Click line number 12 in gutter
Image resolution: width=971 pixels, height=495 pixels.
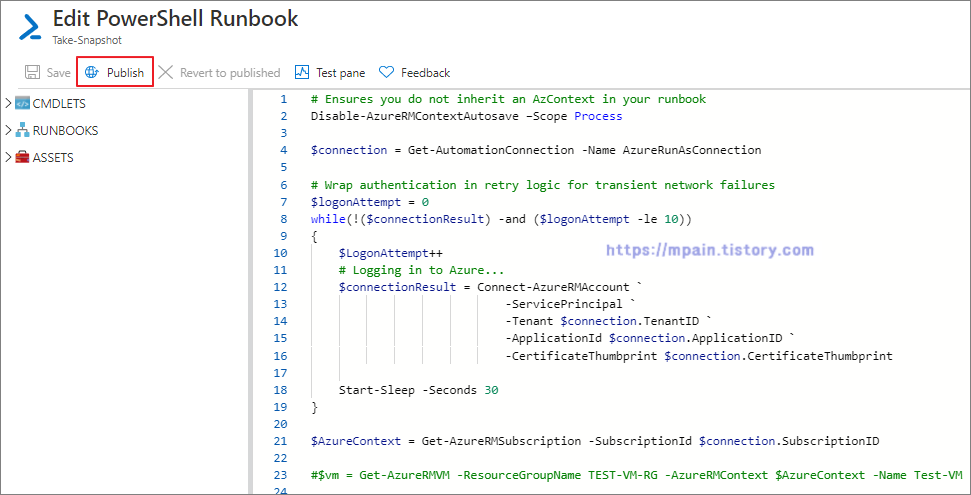280,287
